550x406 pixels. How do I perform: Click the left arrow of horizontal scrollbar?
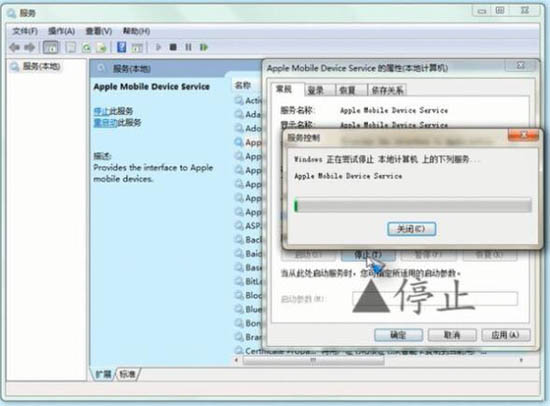pos(236,360)
